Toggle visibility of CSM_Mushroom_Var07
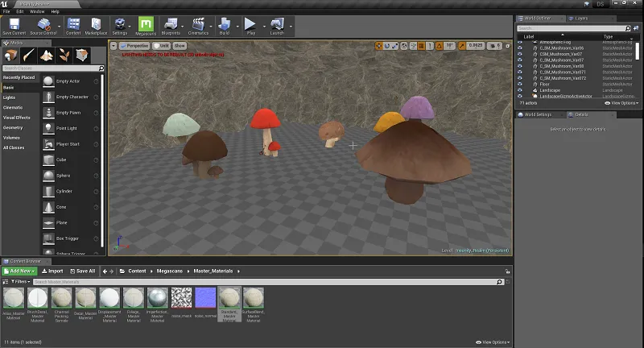Viewport: 644px width, 348px height. tap(520, 54)
